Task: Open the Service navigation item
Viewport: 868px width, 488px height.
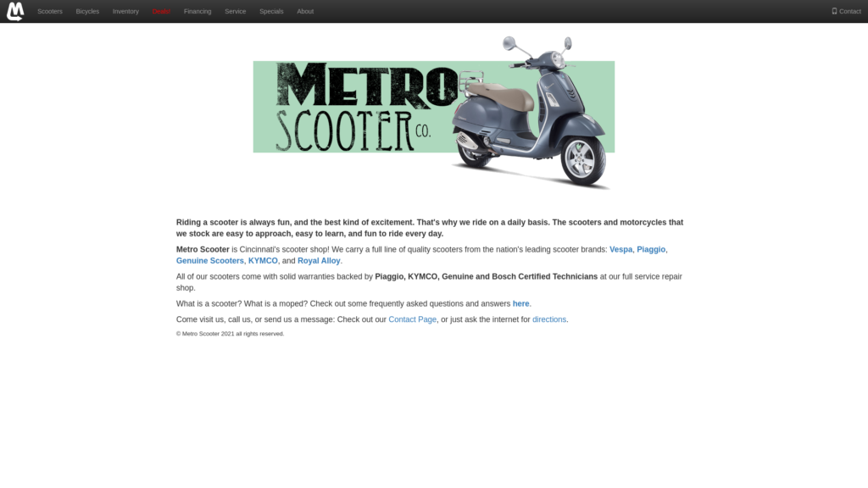Action: click(x=236, y=12)
